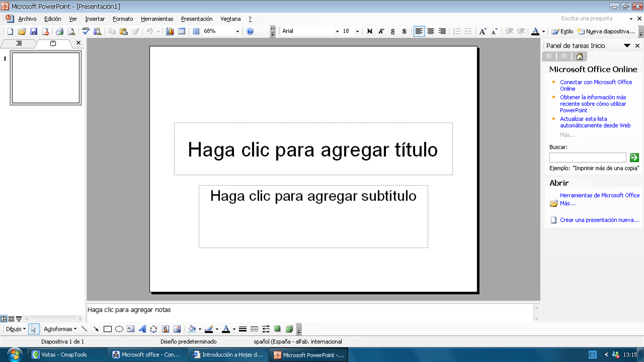Increase font size

(482, 31)
